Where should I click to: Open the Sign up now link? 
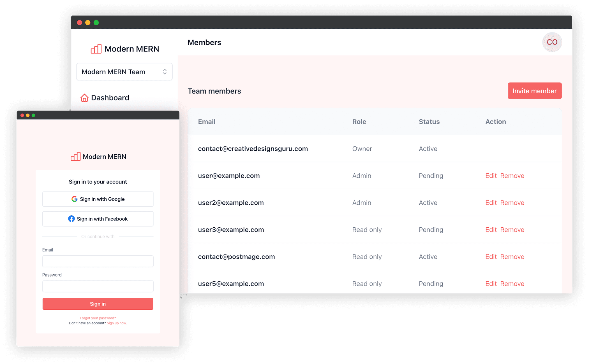[116, 323]
